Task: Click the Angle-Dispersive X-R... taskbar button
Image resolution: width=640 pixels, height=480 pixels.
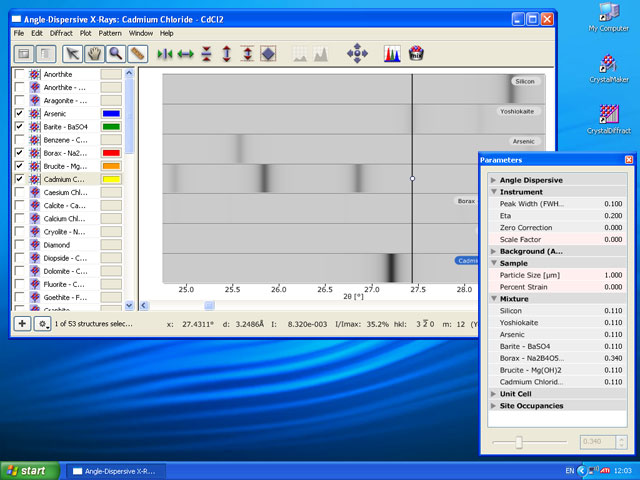Action: tap(116, 471)
